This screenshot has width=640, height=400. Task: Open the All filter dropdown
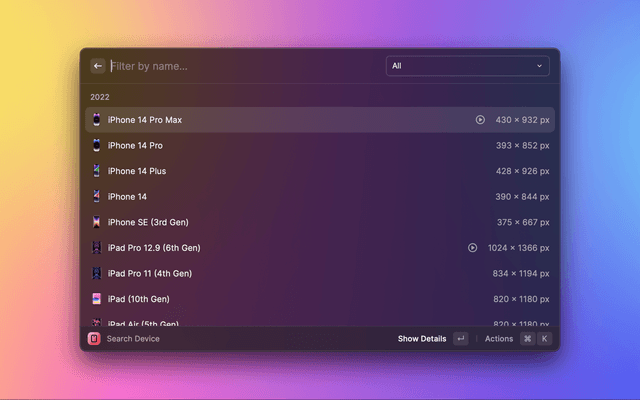click(x=467, y=66)
